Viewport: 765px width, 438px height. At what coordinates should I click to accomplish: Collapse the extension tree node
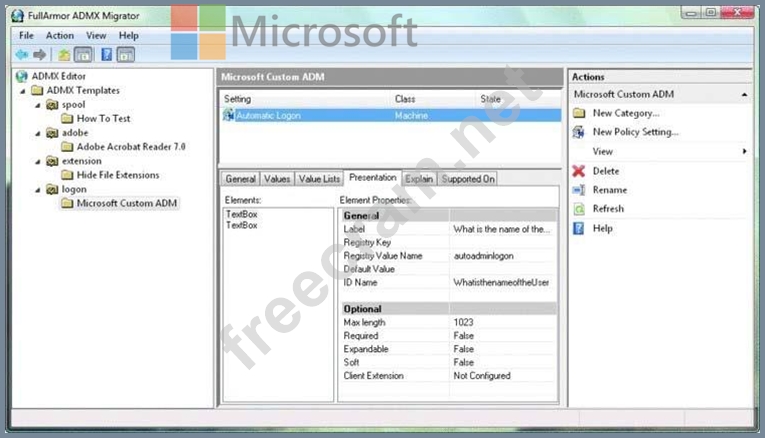(x=38, y=162)
